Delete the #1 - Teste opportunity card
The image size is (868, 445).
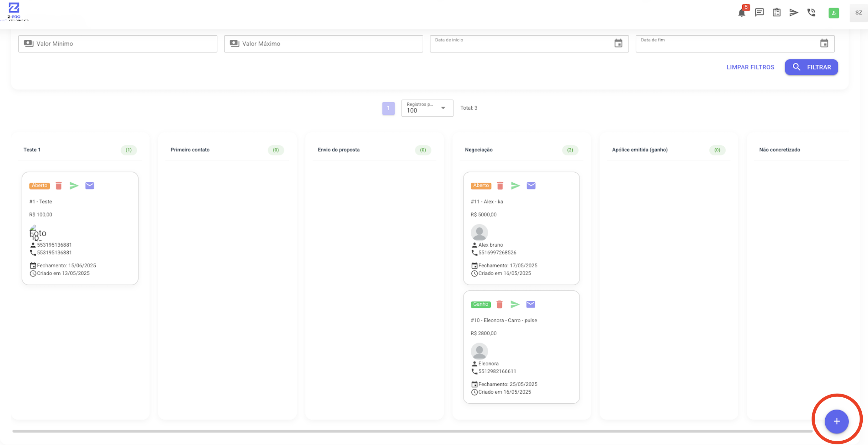point(59,186)
